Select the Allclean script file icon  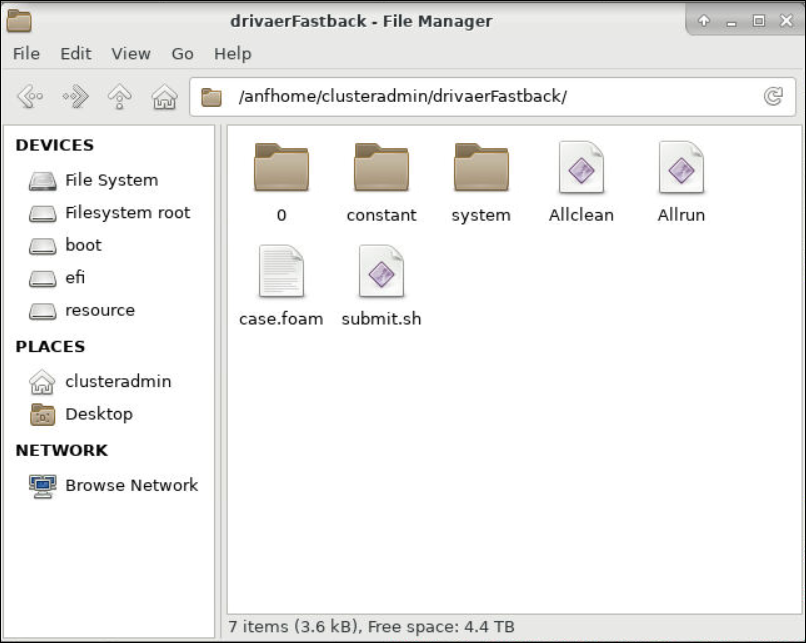pyautogui.click(x=581, y=167)
